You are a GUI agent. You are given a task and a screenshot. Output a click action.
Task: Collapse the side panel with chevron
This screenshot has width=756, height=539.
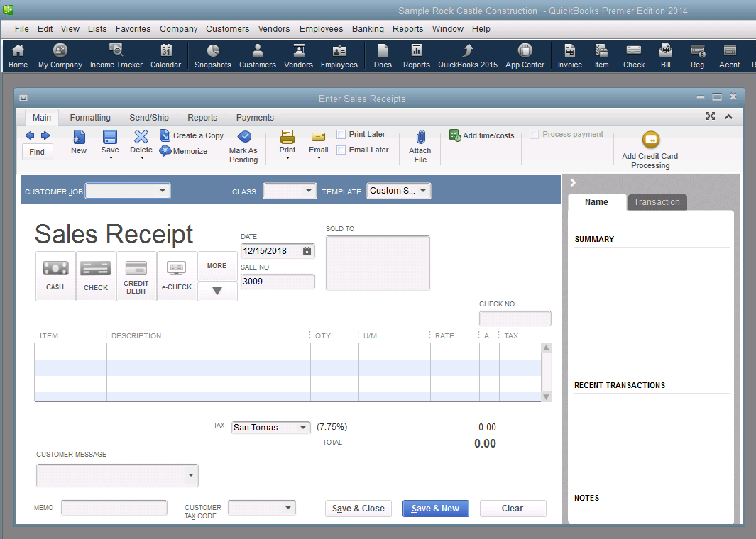(573, 182)
